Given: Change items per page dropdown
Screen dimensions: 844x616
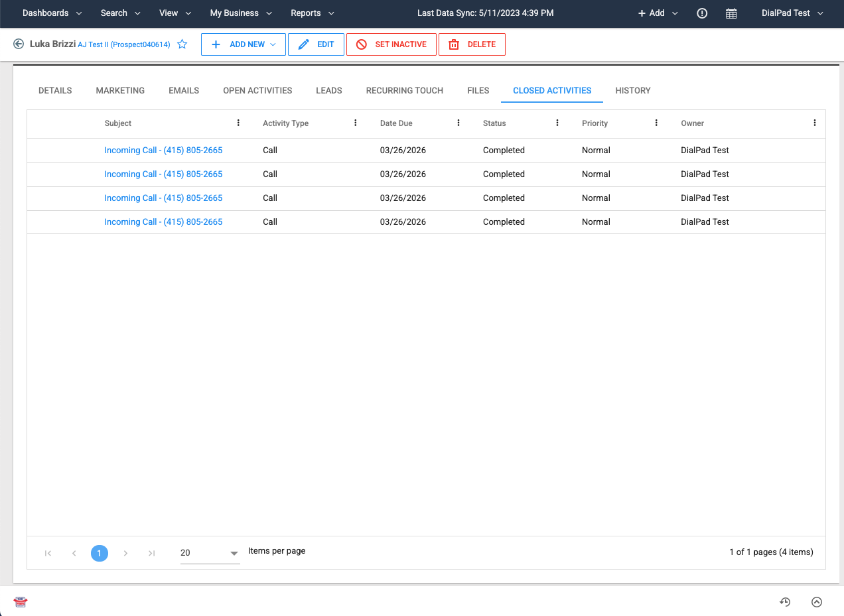Looking at the screenshot, I should click(x=210, y=553).
